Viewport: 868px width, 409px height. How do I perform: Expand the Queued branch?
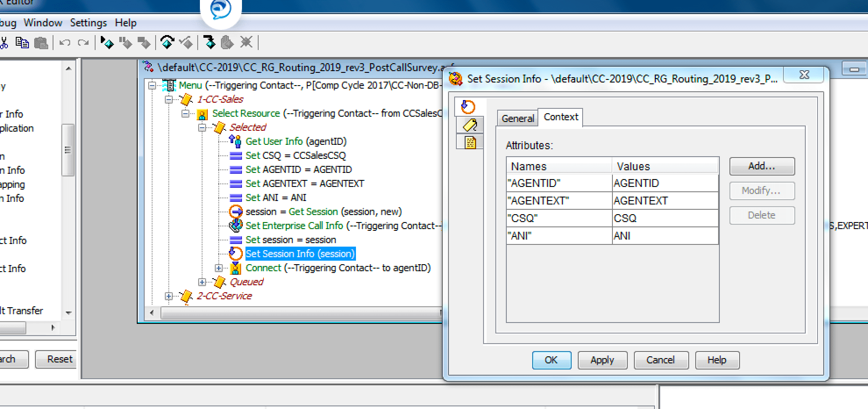coord(201,282)
